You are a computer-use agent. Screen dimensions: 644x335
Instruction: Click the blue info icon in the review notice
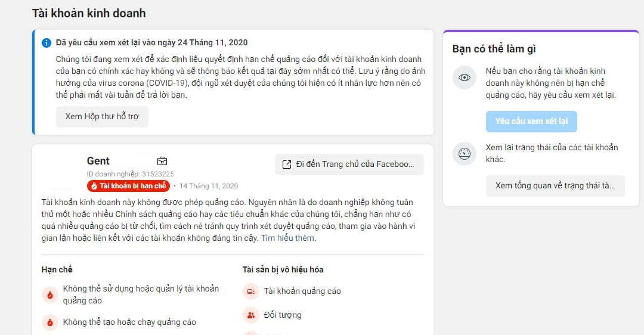47,43
